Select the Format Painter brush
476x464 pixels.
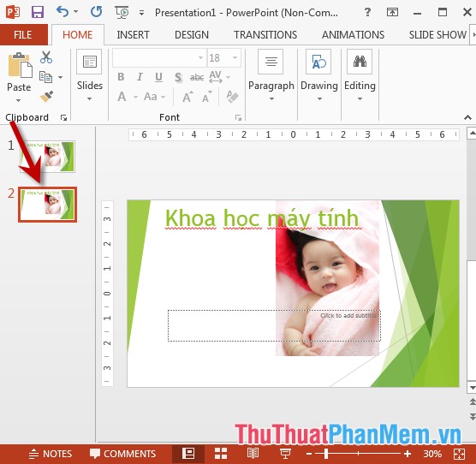[46, 97]
